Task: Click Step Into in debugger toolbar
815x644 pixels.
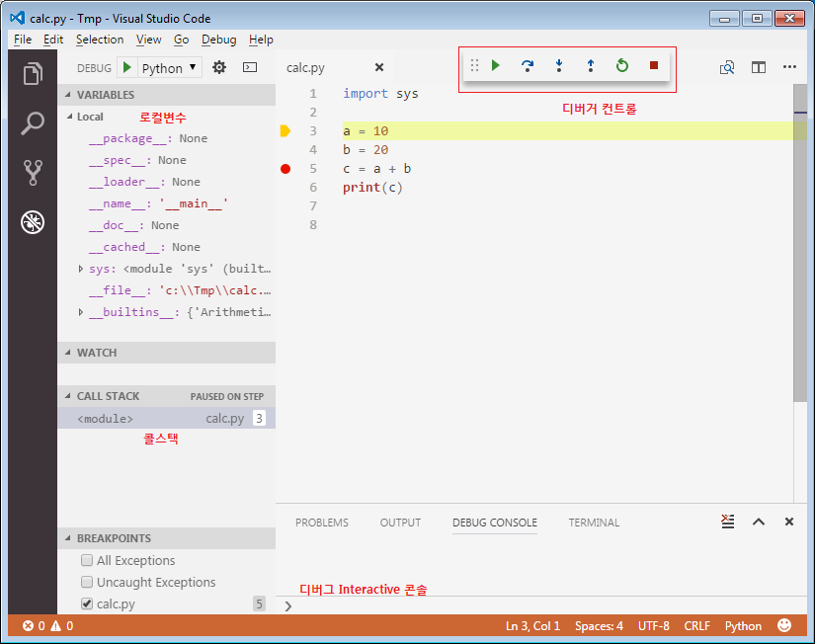Action: (559, 65)
